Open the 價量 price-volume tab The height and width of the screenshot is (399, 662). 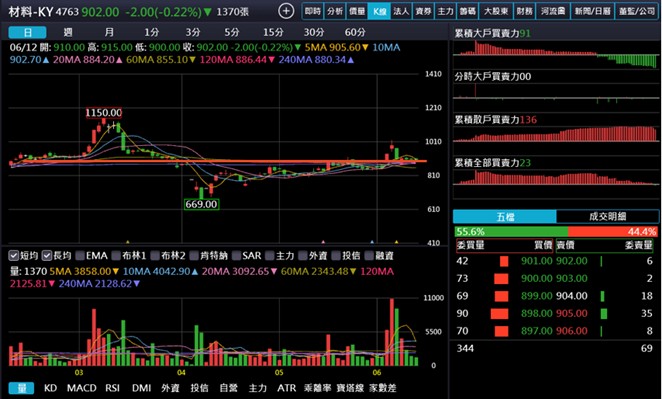357,11
